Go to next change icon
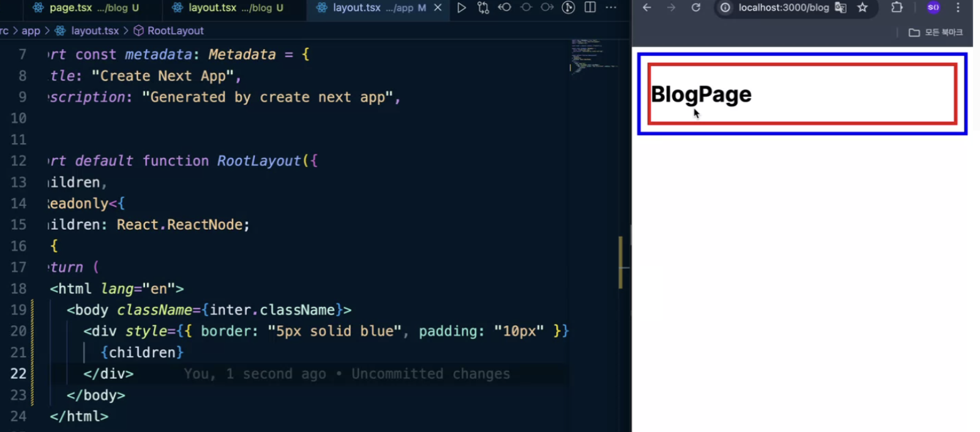This screenshot has height=432, width=980. pyautogui.click(x=547, y=8)
